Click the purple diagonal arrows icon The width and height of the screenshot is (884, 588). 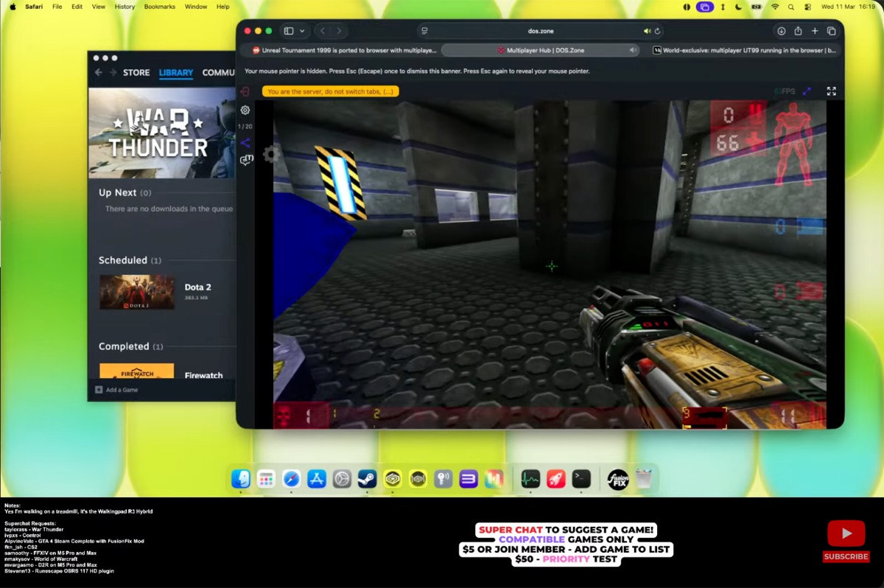click(807, 91)
